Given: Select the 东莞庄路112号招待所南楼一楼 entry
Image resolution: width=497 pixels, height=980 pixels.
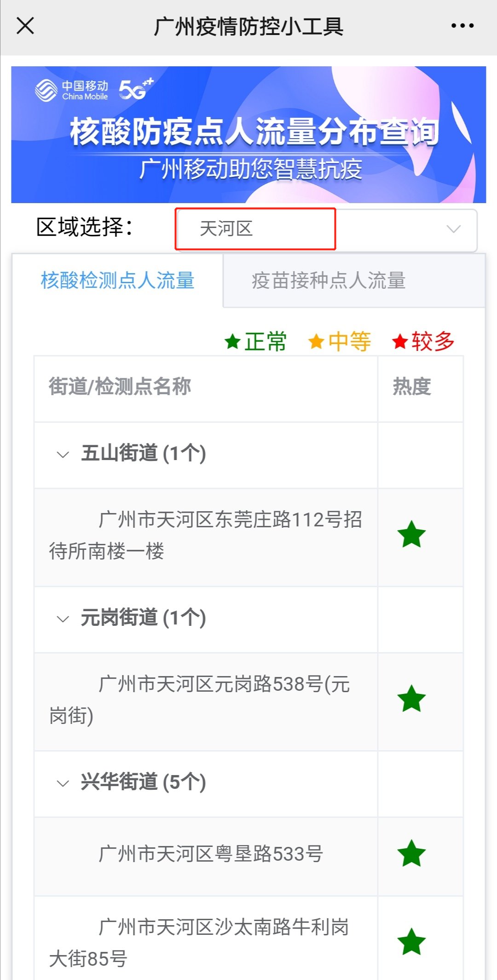Looking at the screenshot, I should click(205, 535).
